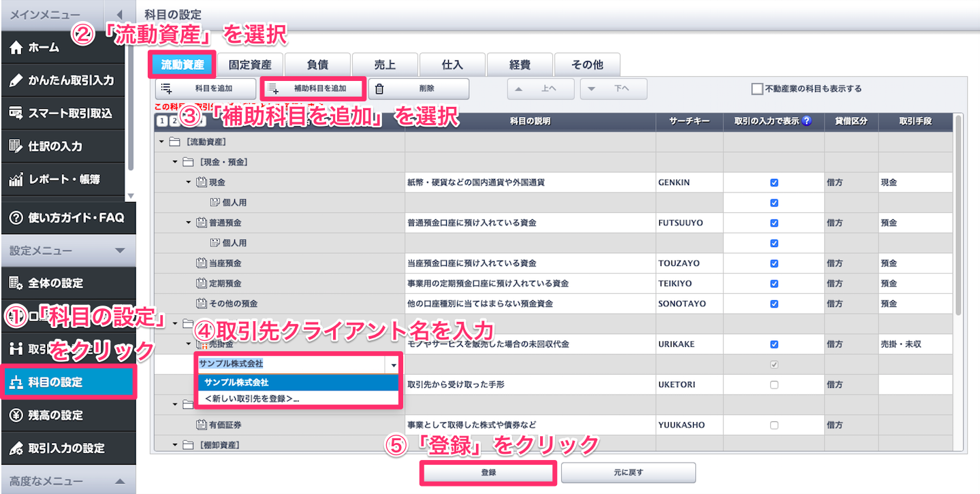Image resolution: width=980 pixels, height=494 pixels.
Task: Switch to the 流動資産 tab
Action: click(183, 65)
